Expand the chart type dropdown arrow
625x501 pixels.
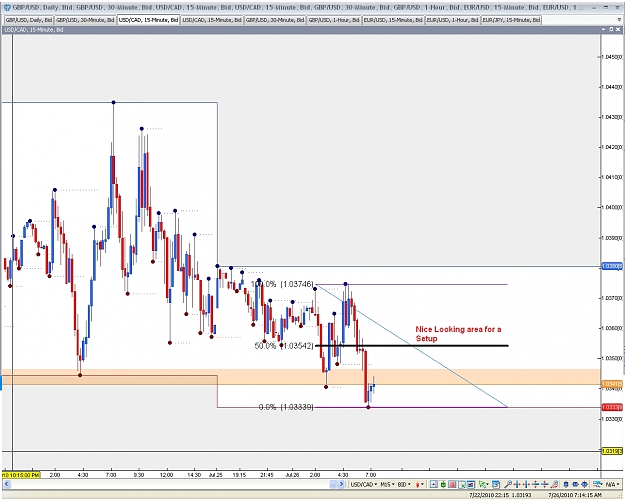coord(423,484)
